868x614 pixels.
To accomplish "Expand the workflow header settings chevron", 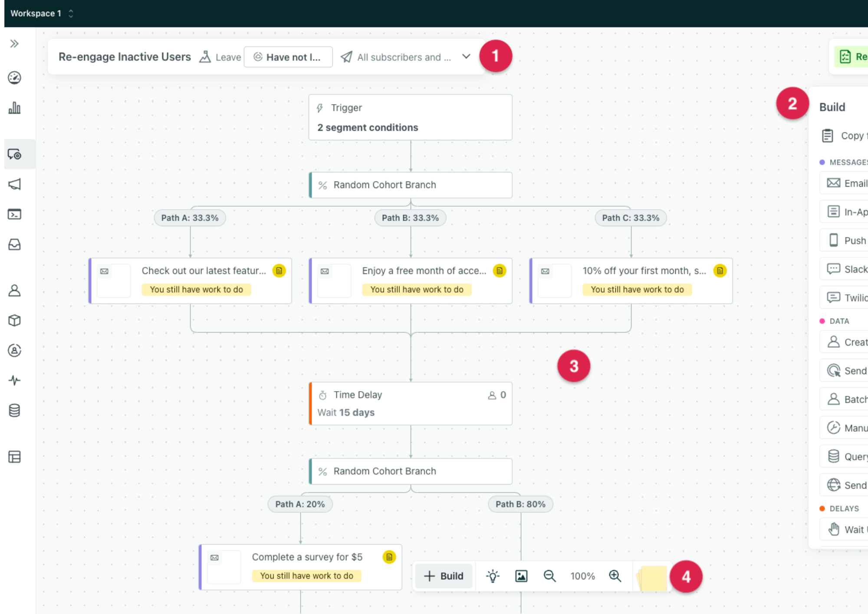I will tap(466, 56).
